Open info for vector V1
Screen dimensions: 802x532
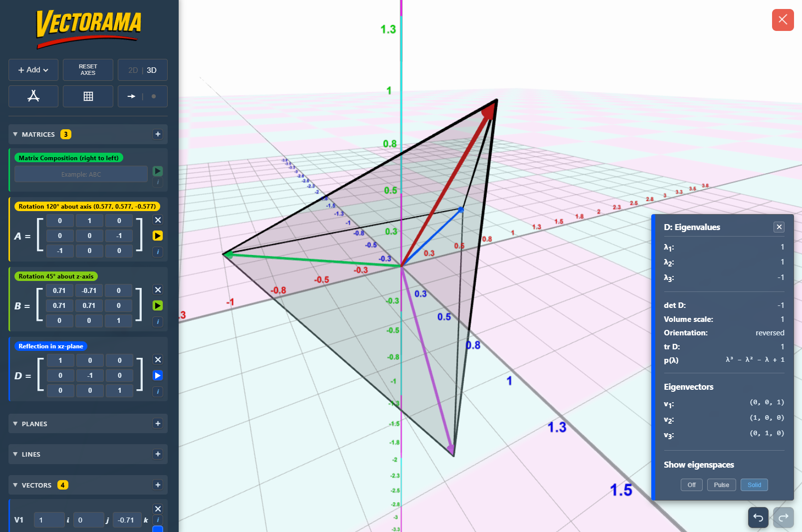(x=158, y=520)
